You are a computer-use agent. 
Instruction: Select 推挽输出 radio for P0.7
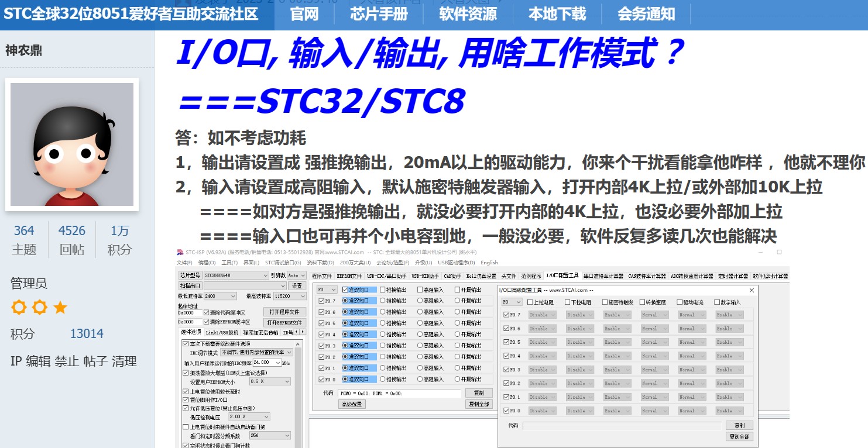pos(383,301)
